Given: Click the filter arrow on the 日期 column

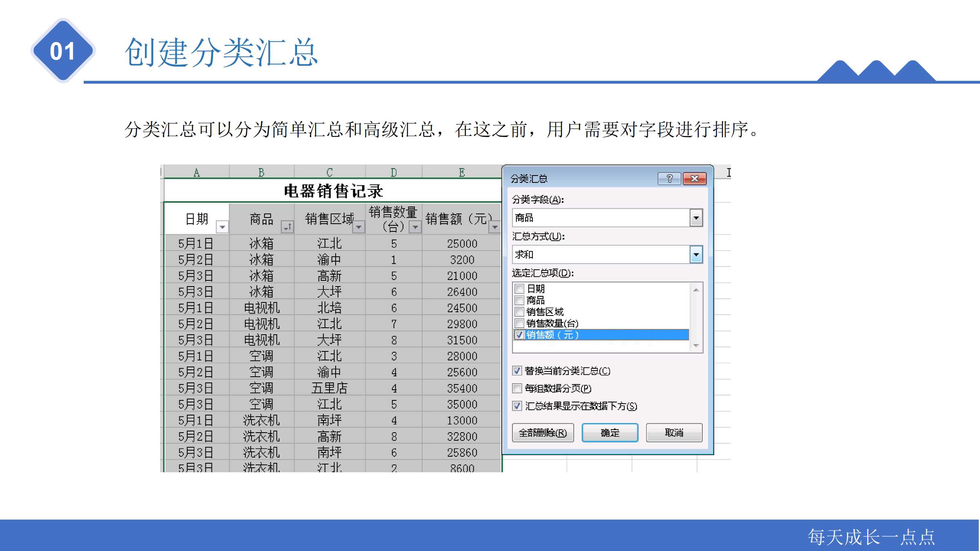Looking at the screenshot, I should coord(223,227).
